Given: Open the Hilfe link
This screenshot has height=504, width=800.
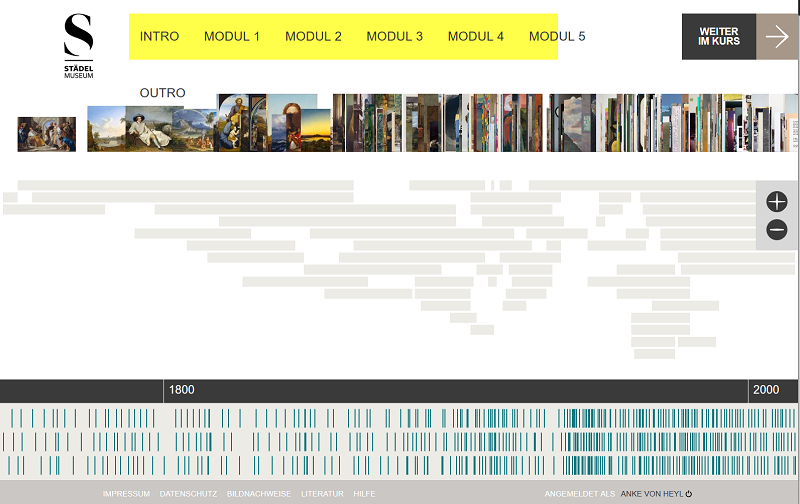Looking at the screenshot, I should (x=364, y=494).
